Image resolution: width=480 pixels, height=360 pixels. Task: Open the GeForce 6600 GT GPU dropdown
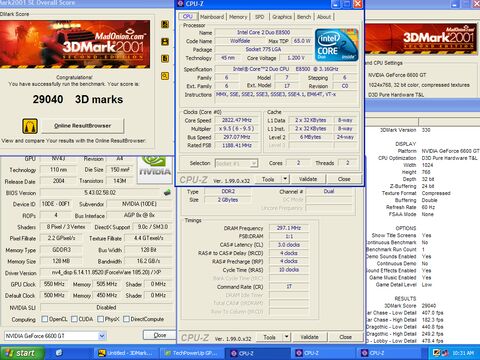coord(102,336)
